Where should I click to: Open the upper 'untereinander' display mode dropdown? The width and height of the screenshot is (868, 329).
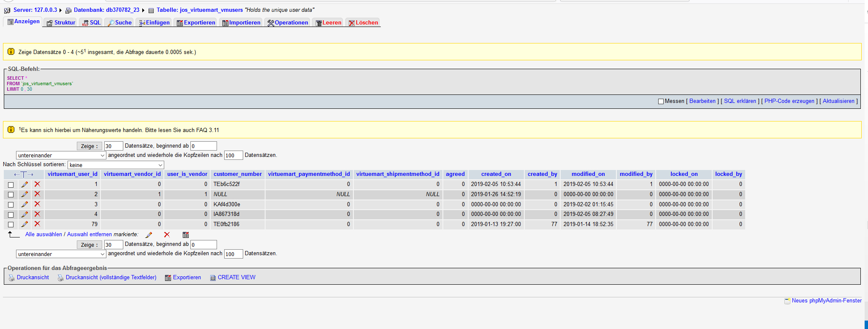(61, 156)
